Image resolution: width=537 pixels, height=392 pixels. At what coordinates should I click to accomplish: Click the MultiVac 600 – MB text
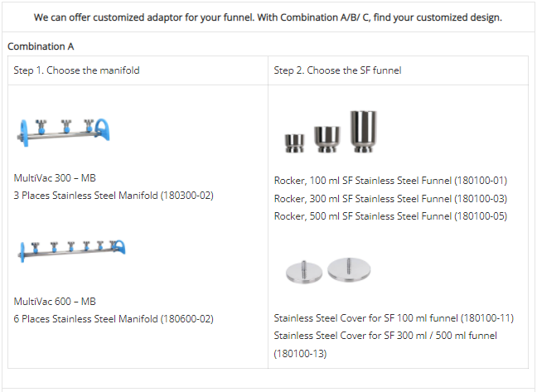55,302
